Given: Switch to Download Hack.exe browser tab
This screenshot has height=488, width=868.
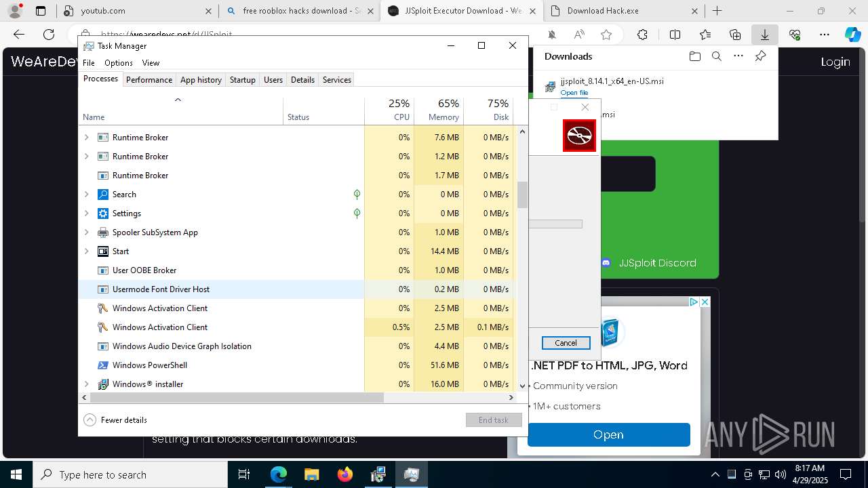Looking at the screenshot, I should tap(626, 11).
